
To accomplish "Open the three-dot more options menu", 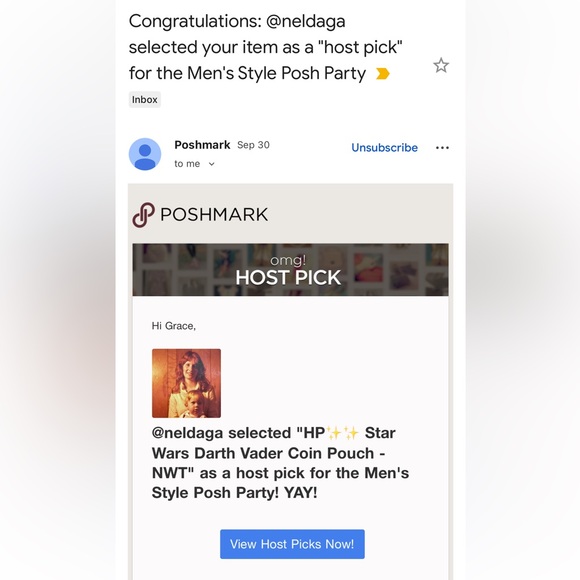I will [442, 148].
